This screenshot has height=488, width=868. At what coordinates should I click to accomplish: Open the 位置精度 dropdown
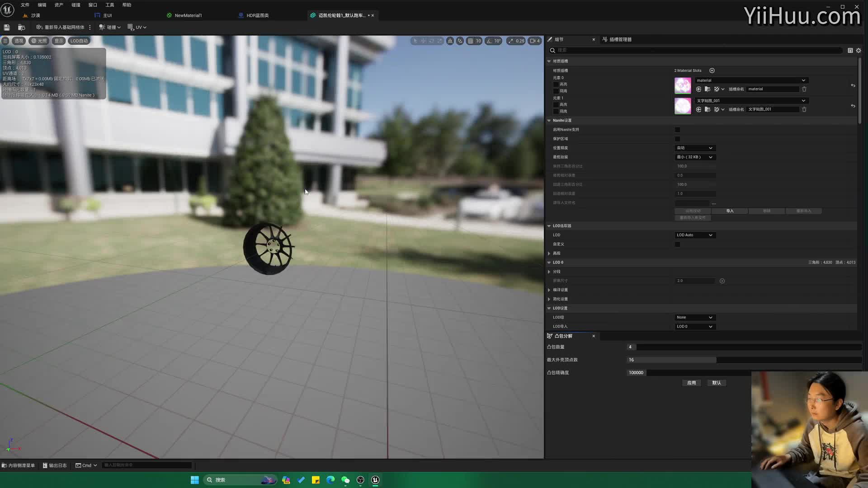695,148
